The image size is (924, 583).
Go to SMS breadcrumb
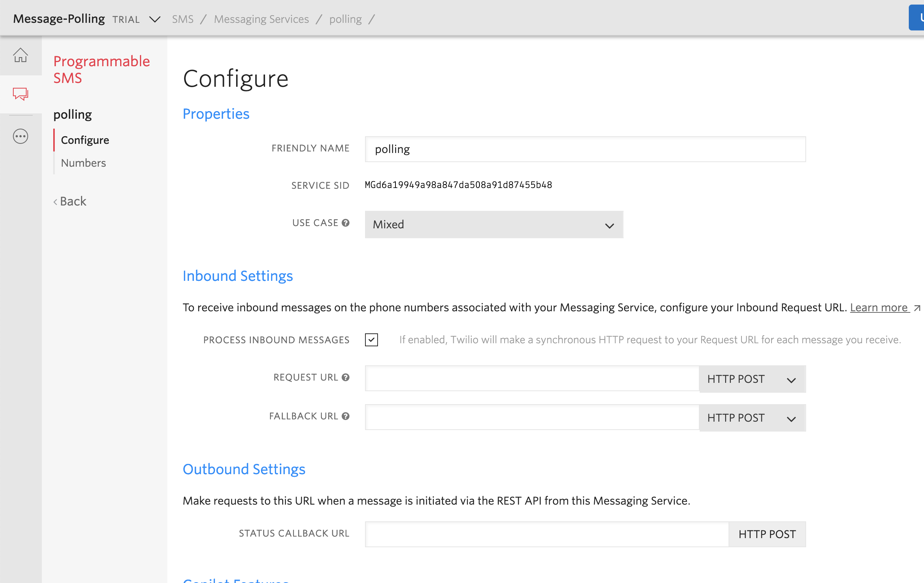click(183, 19)
